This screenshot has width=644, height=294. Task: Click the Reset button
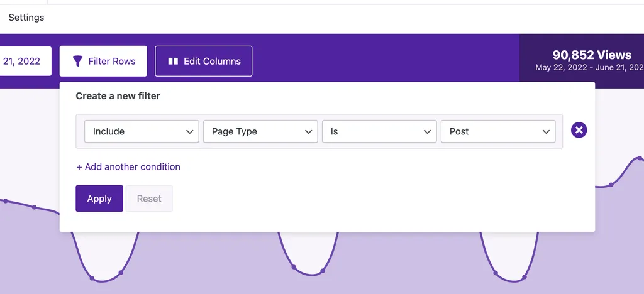click(149, 199)
